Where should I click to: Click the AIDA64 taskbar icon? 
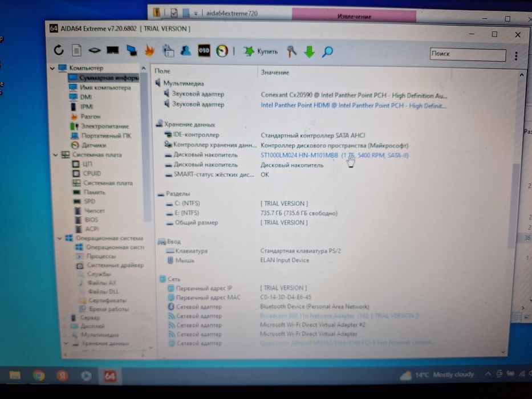[109, 376]
